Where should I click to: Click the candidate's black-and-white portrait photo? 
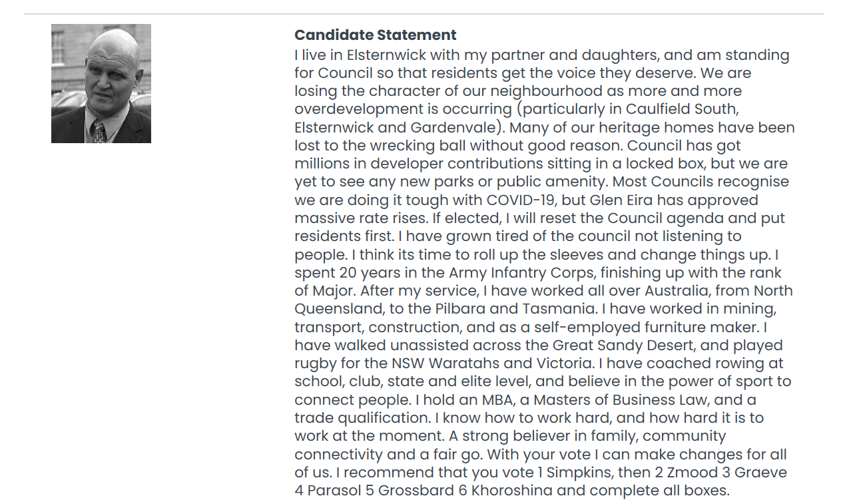tap(101, 83)
